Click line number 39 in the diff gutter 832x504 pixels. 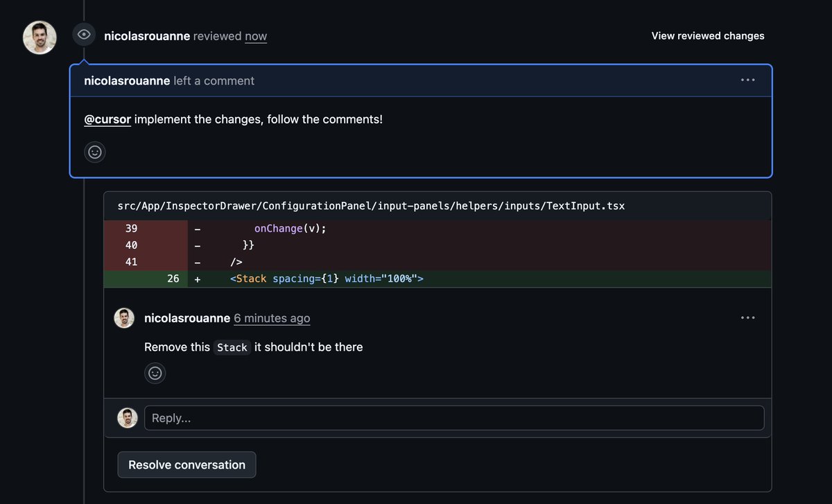click(x=132, y=228)
